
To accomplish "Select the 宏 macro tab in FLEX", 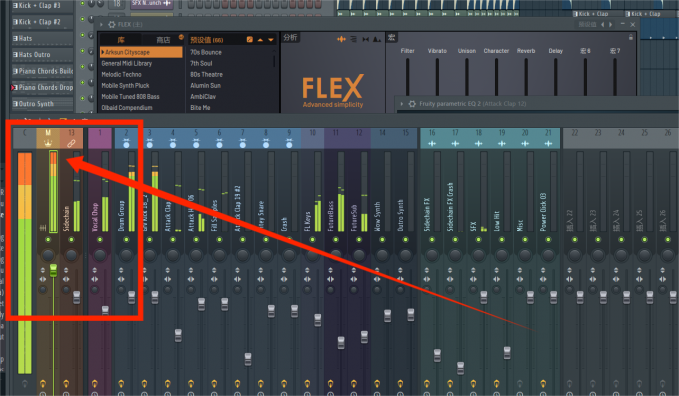I will pyautogui.click(x=391, y=38).
